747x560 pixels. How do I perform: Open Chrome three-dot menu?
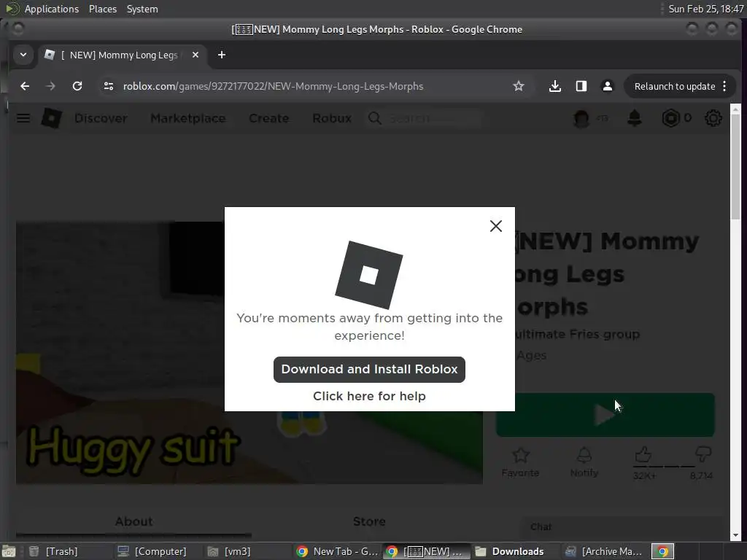click(724, 86)
